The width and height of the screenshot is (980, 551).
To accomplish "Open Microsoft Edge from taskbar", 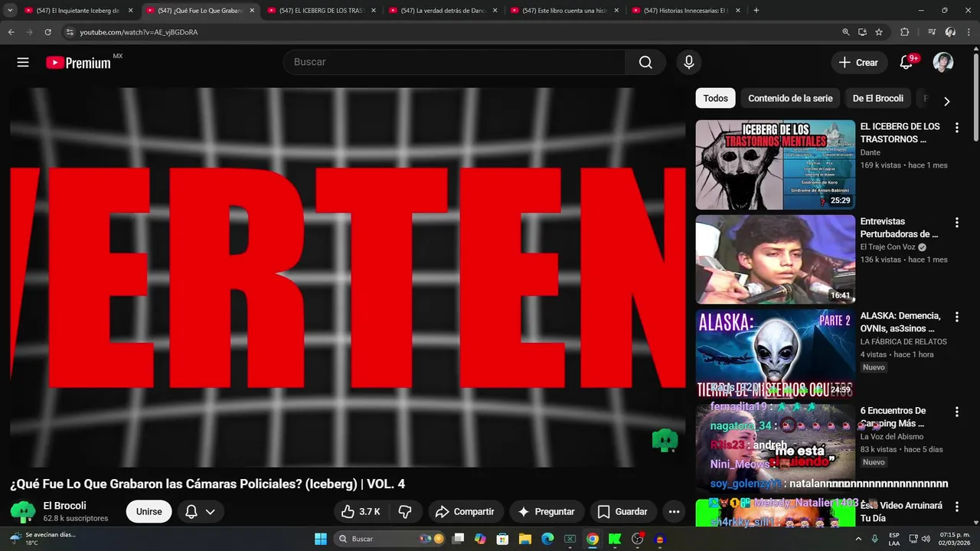I will tap(547, 539).
